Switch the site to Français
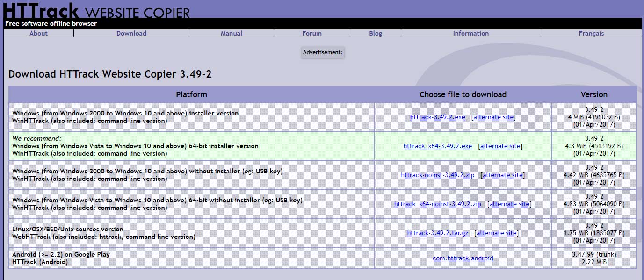This screenshot has width=644, height=280. (x=591, y=33)
